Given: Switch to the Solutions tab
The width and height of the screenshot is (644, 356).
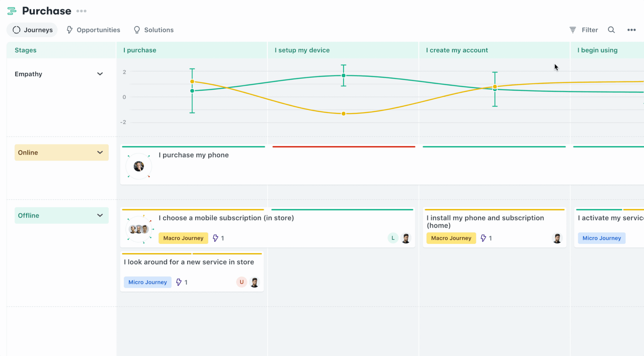Looking at the screenshot, I should pyautogui.click(x=154, y=30).
